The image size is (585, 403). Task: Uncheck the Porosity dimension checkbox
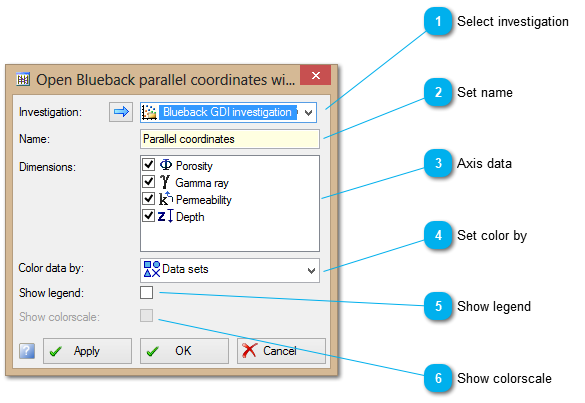tap(148, 164)
